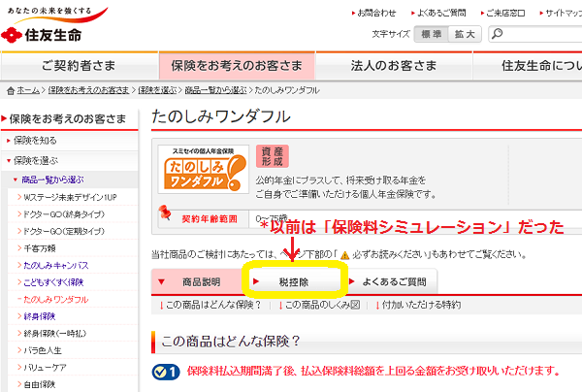This screenshot has width=582, height=392.
Task: Click 必ずお読みください notice text
Action: point(390,255)
